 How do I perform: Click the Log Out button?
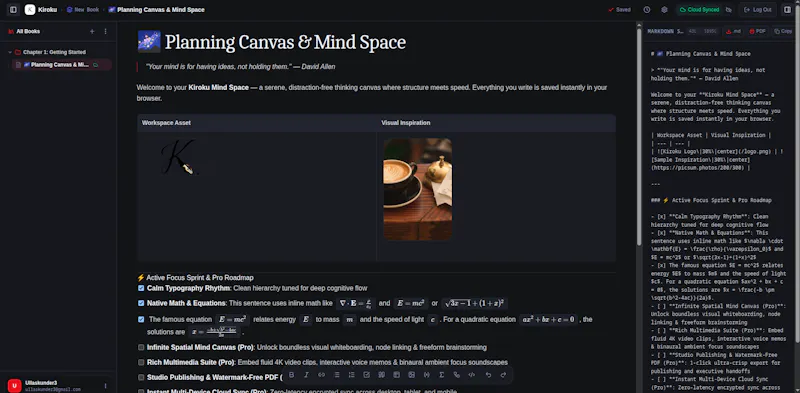tap(758, 10)
